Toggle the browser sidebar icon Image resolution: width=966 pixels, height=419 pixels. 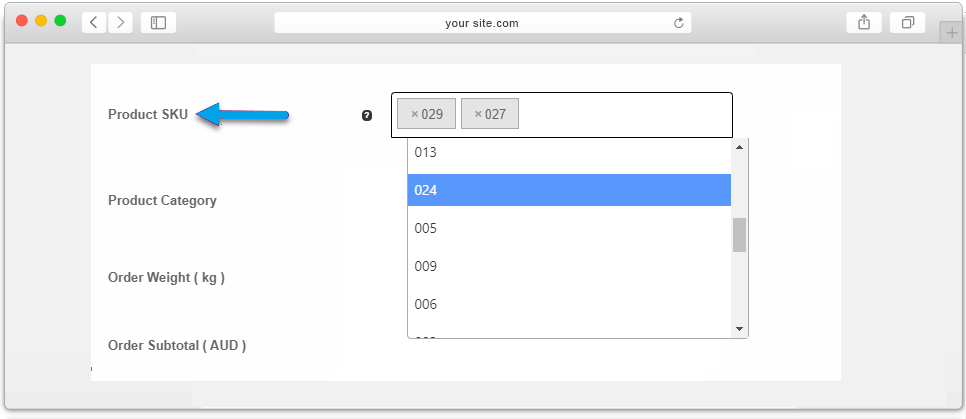pos(158,23)
